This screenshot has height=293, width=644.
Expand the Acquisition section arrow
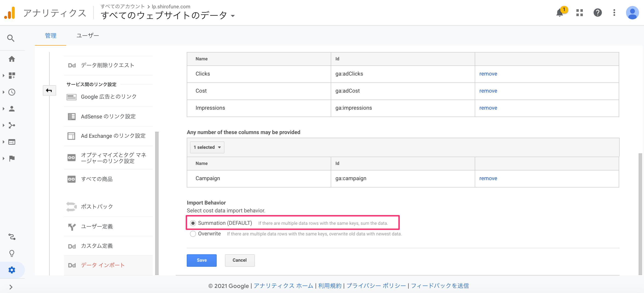[3, 125]
